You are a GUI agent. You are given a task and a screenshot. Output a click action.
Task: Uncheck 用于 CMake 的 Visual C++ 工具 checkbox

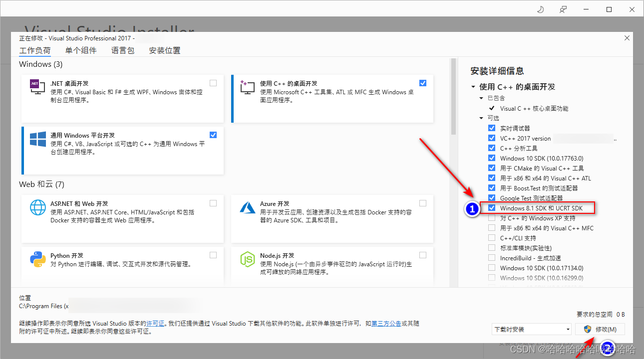click(x=492, y=168)
